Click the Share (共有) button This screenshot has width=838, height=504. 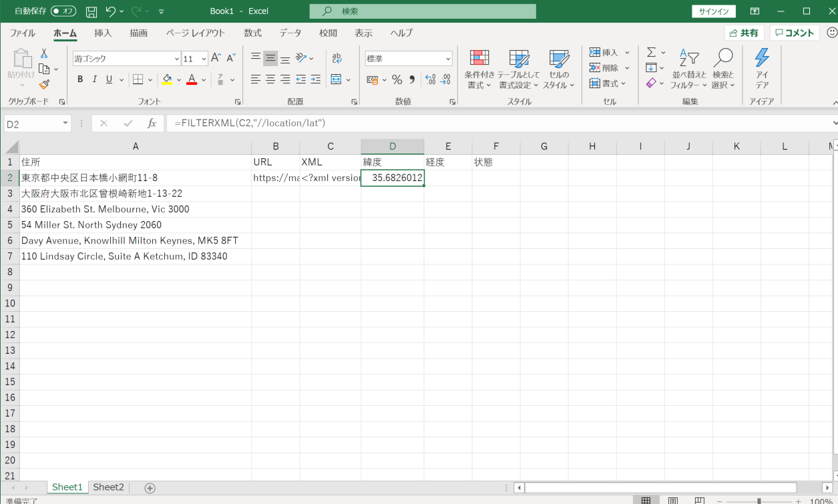[745, 33]
